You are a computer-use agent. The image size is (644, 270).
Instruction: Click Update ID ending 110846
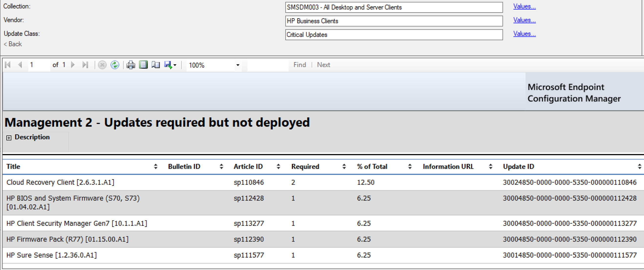point(570,183)
